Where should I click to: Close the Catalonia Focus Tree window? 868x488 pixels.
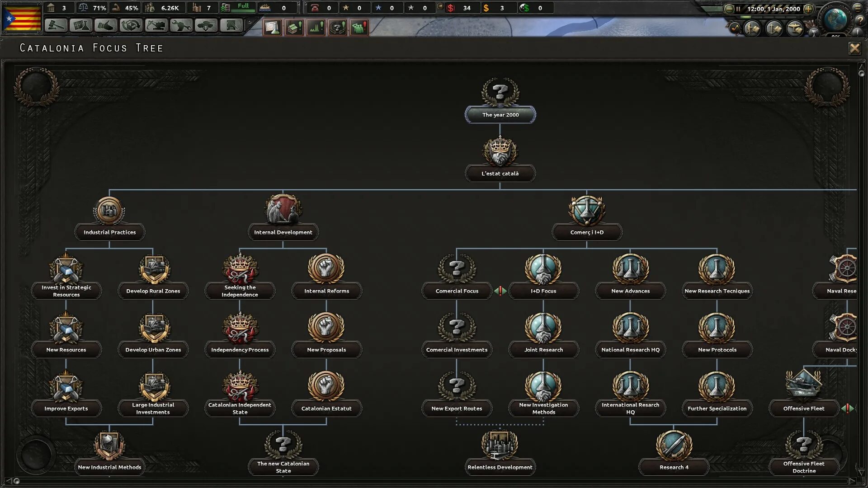pos(854,48)
